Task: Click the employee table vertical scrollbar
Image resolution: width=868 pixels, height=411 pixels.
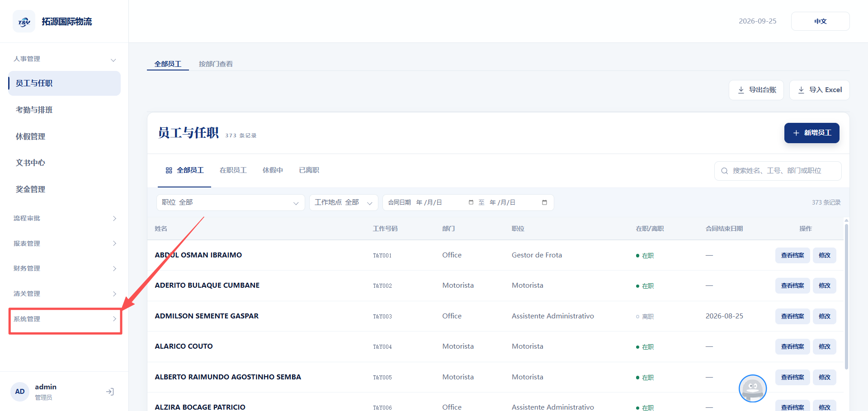Action: 846,296
